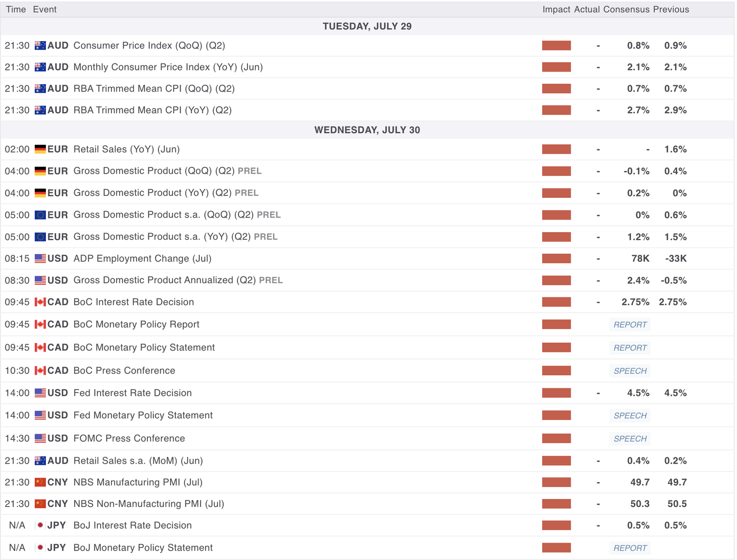Screen dimensions: 737x560
Task: Select the Wednesday, July 30 date header
Action: (367, 130)
